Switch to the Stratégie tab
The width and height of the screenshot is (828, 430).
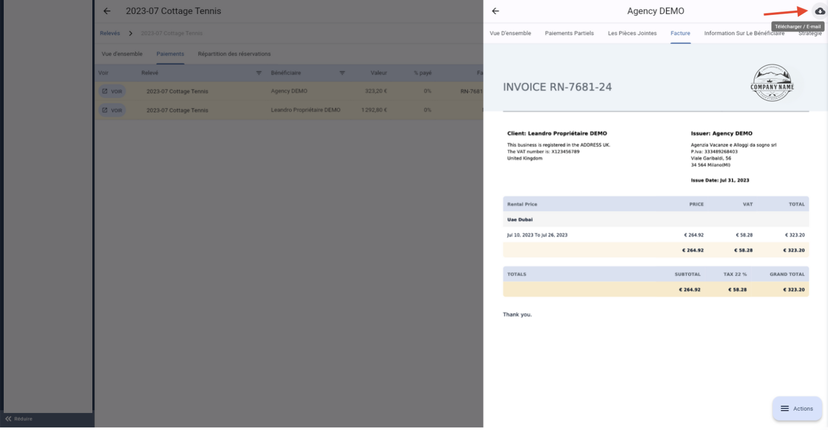811,33
